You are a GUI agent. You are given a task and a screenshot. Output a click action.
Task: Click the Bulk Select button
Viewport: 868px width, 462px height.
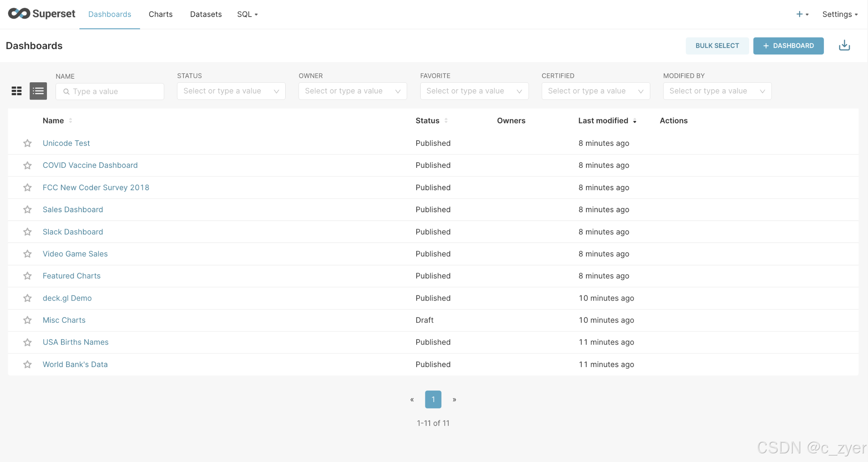pyautogui.click(x=717, y=45)
